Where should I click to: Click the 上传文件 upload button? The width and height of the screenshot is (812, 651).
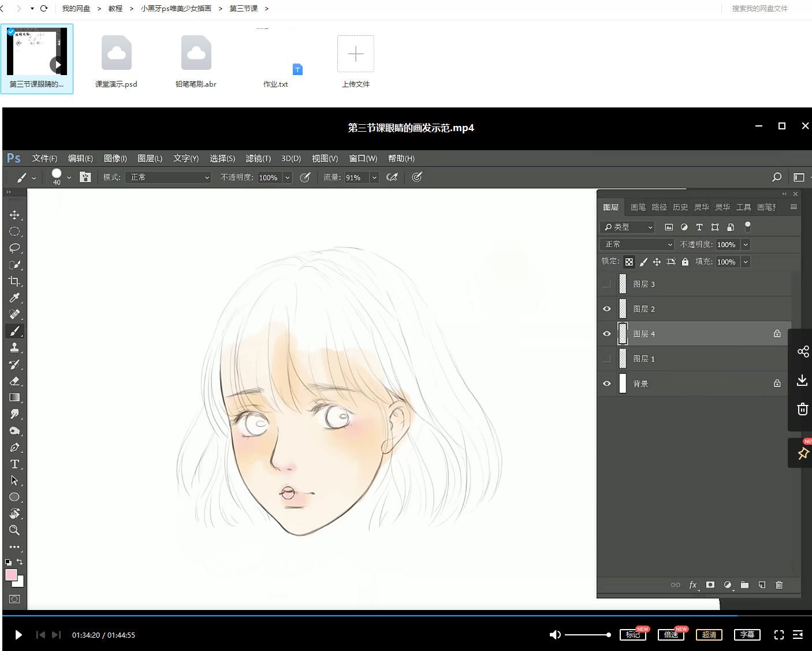point(355,54)
